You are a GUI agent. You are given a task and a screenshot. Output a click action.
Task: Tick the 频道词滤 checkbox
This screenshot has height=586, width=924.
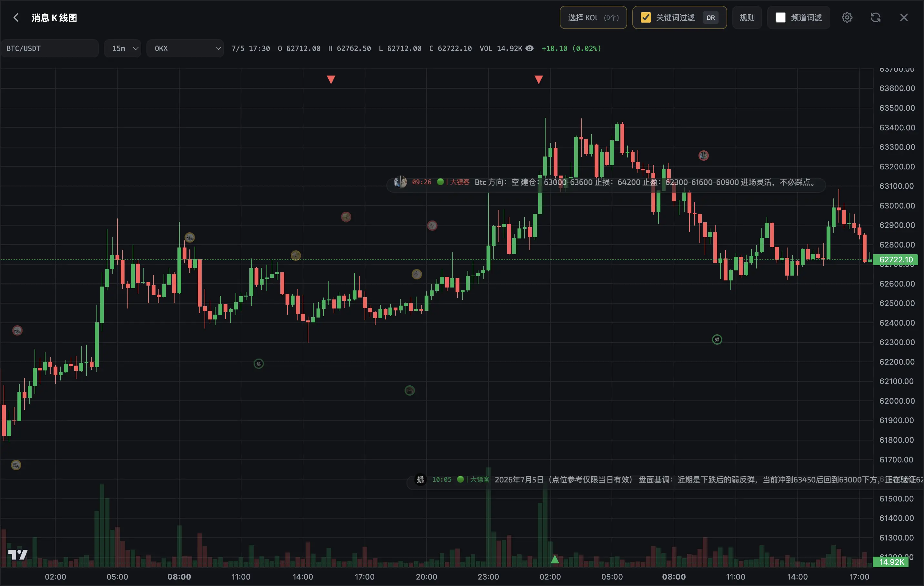[780, 18]
